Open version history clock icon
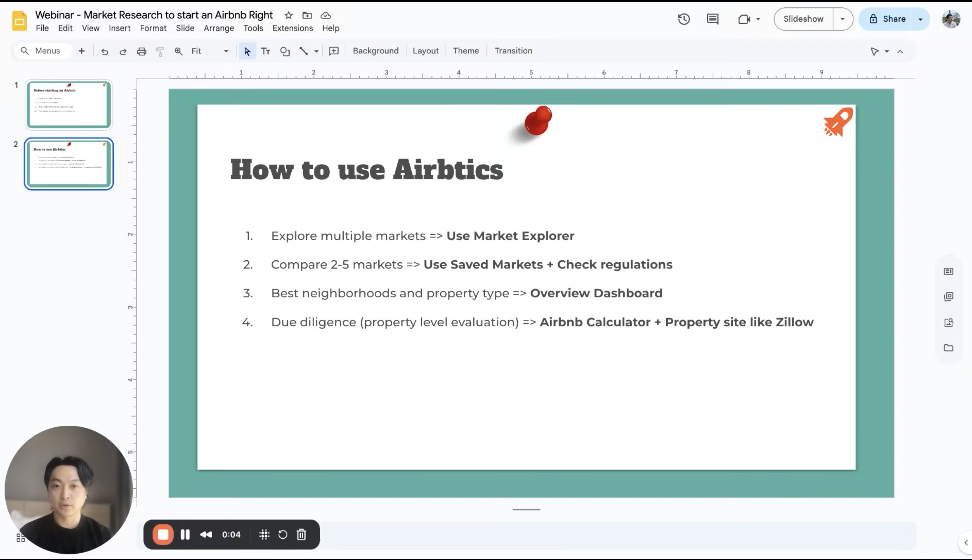 (x=684, y=19)
